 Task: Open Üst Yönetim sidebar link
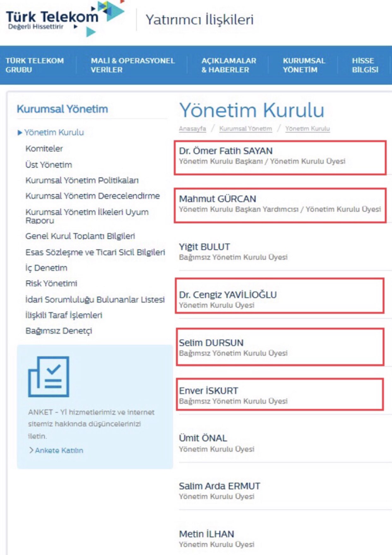(49, 165)
